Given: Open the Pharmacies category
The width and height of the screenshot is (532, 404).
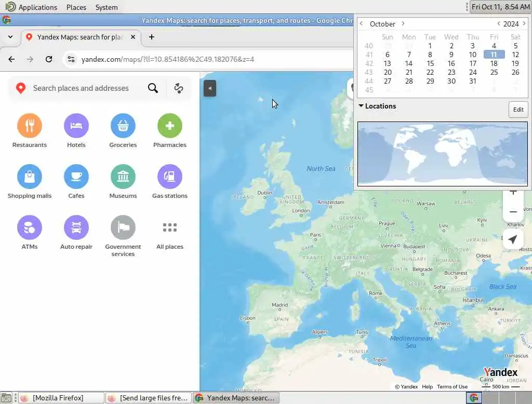Looking at the screenshot, I should tap(170, 130).
